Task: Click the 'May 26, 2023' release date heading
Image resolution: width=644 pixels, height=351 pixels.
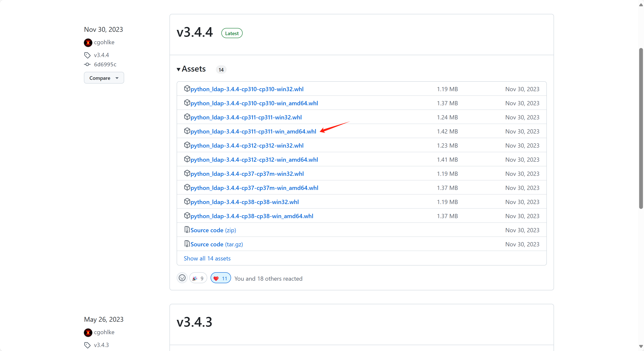Action: coord(104,319)
